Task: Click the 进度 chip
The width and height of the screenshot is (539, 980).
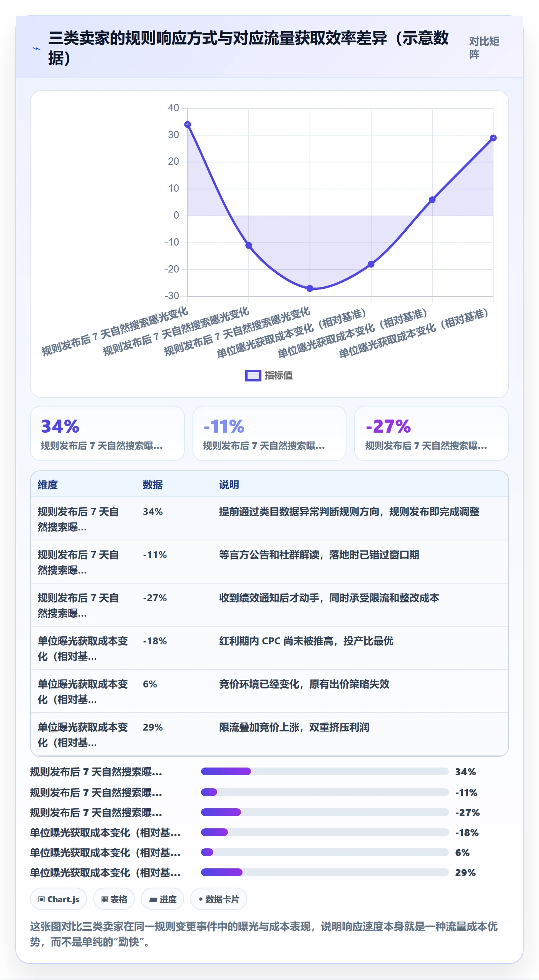Action: 162,899
